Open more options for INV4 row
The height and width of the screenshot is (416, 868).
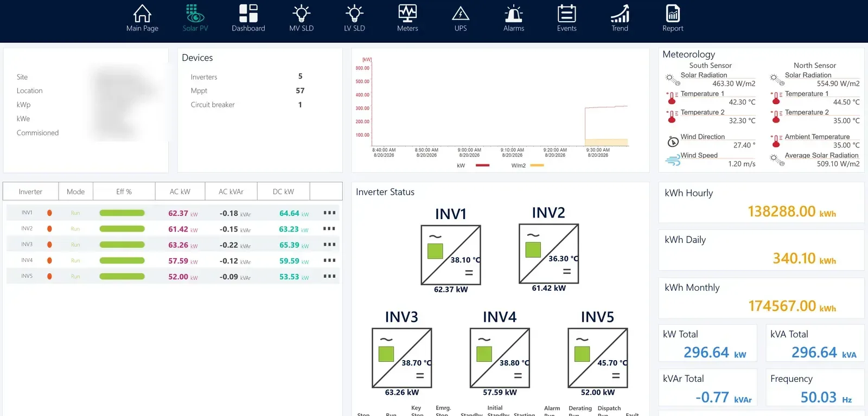coord(329,260)
